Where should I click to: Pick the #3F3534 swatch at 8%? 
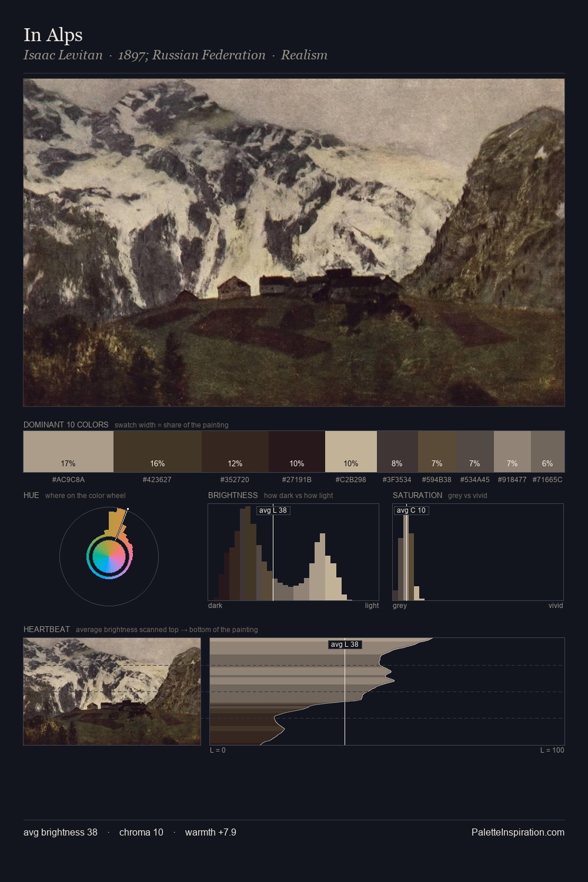coord(397,452)
